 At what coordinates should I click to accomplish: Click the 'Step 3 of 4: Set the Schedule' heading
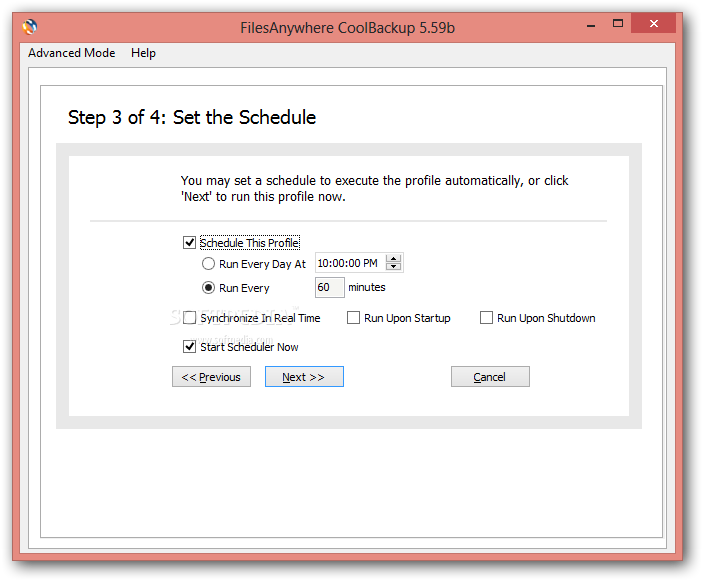pyautogui.click(x=192, y=117)
